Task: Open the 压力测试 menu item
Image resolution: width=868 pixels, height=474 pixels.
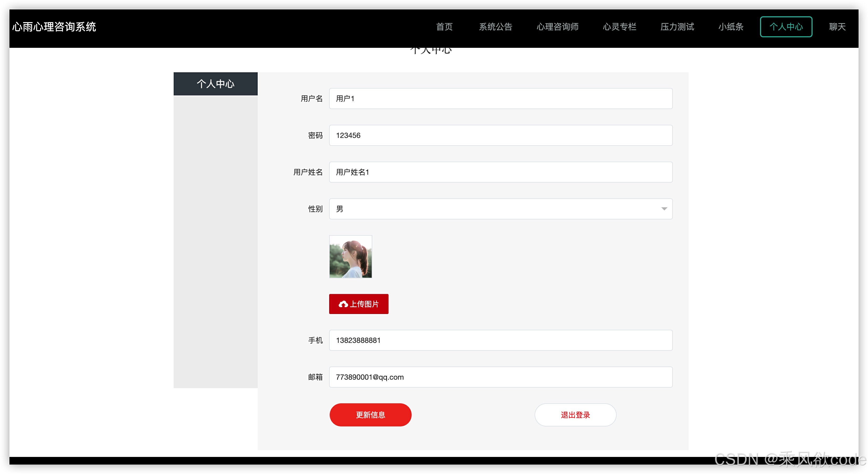Action: 677,27
